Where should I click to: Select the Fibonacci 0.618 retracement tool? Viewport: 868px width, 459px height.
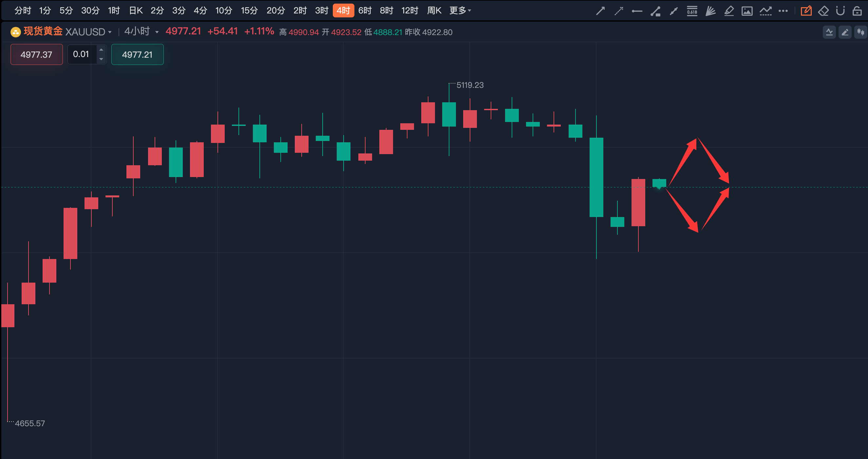point(692,11)
